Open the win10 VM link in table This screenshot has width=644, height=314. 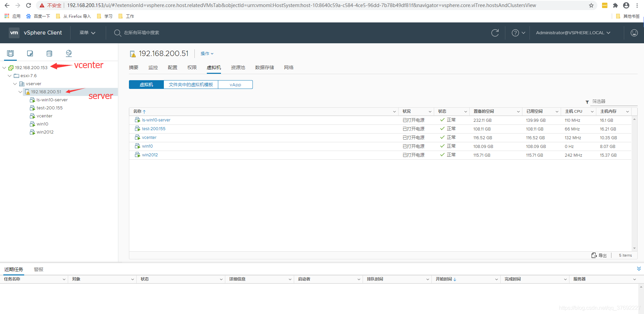147,146
